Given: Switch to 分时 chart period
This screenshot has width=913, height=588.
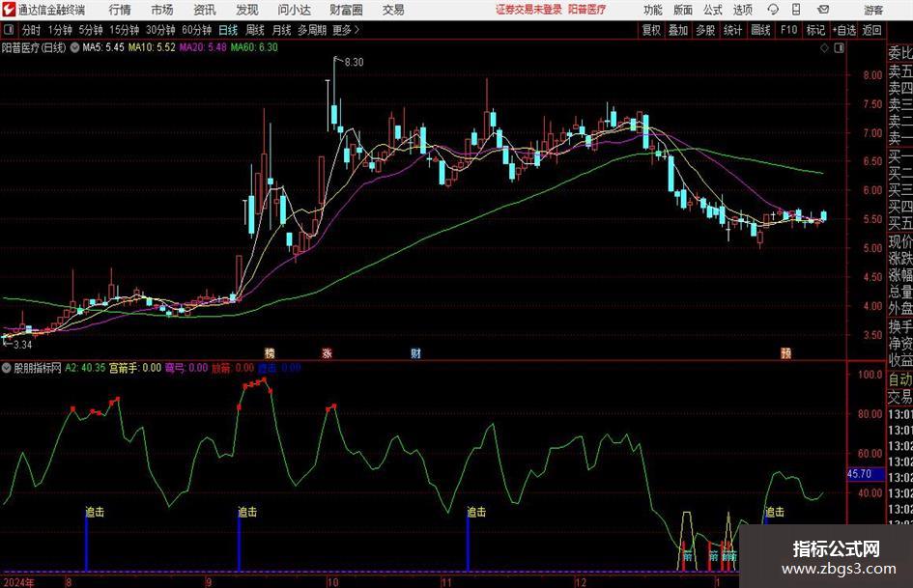Looking at the screenshot, I should tap(31, 30).
